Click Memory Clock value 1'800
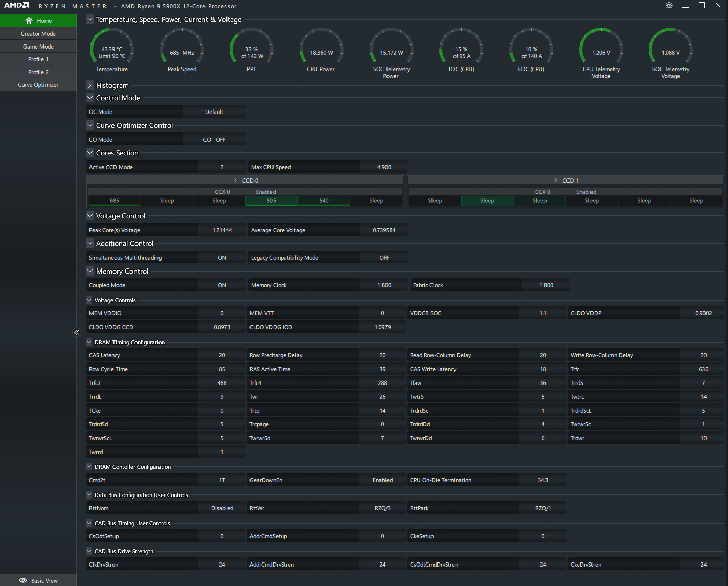 click(x=384, y=285)
